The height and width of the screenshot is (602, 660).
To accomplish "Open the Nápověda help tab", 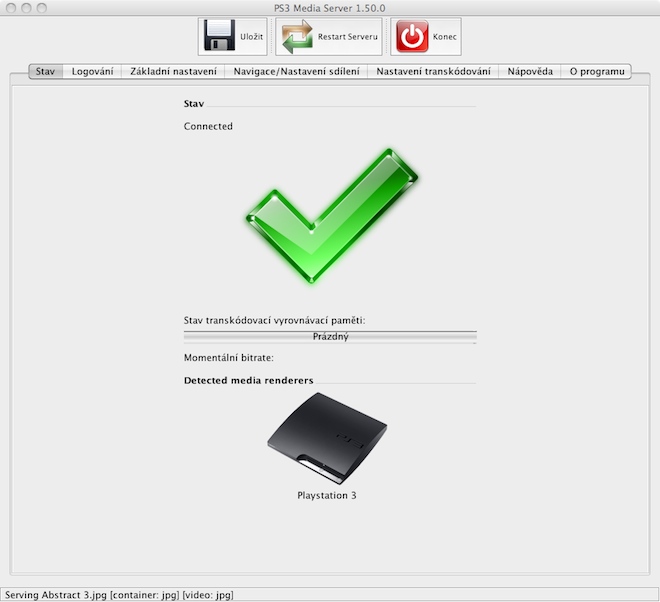I will (530, 72).
